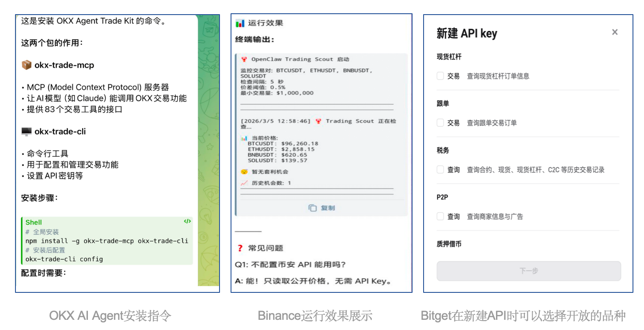Image resolution: width=644 pixels, height=330 pixels.
Task: Enable the 交易 checkbox under 现货杠杆
Action: (440, 76)
